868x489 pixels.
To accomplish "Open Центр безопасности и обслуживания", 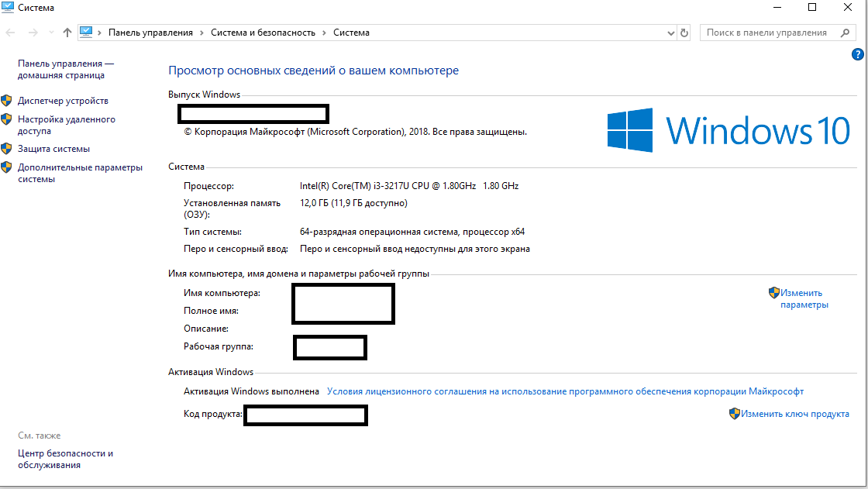I will (65, 459).
